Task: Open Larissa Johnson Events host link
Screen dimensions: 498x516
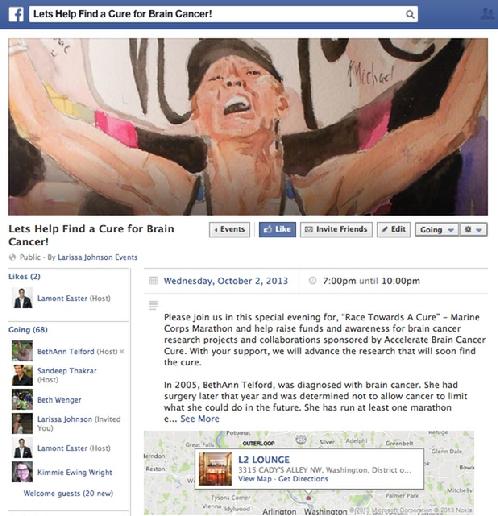Action: 97,257
